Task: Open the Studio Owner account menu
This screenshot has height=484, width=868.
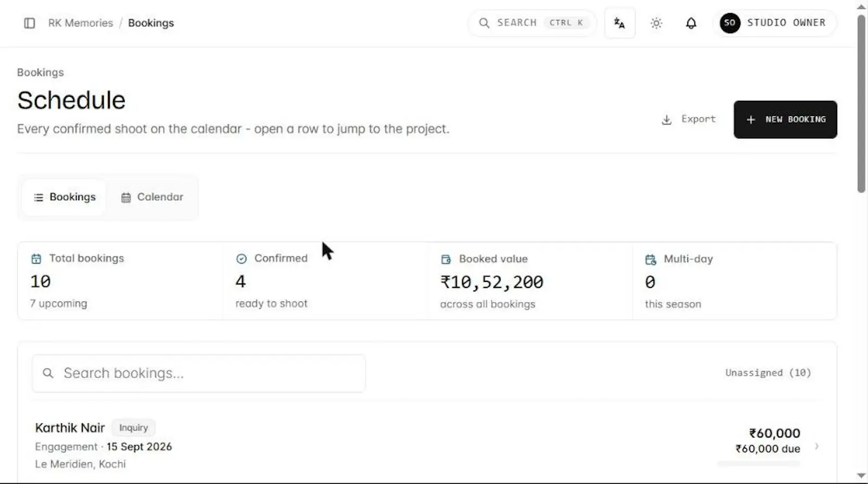Action: 775,23
